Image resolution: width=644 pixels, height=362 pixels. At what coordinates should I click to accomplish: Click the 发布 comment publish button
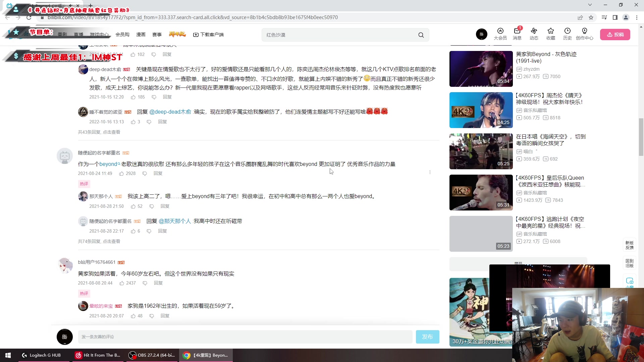427,337
